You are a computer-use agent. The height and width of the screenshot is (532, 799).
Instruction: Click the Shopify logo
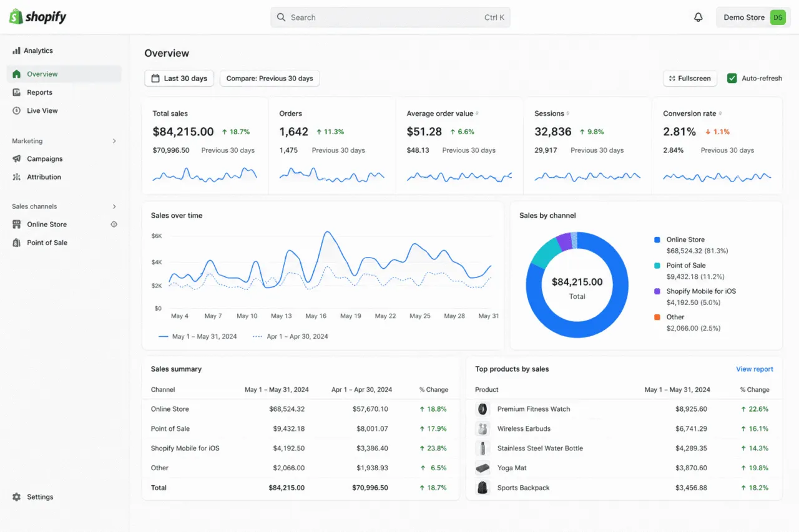coord(37,17)
